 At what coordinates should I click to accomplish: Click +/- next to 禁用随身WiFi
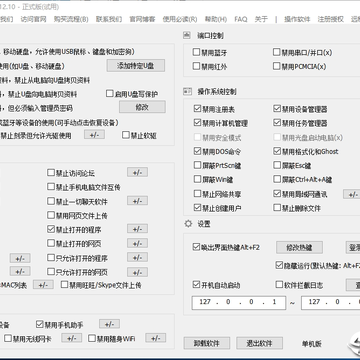[156, 338]
